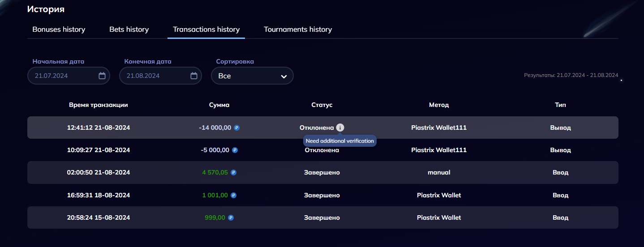Open the Bets history tab
The height and width of the screenshot is (247, 644).
tap(129, 30)
